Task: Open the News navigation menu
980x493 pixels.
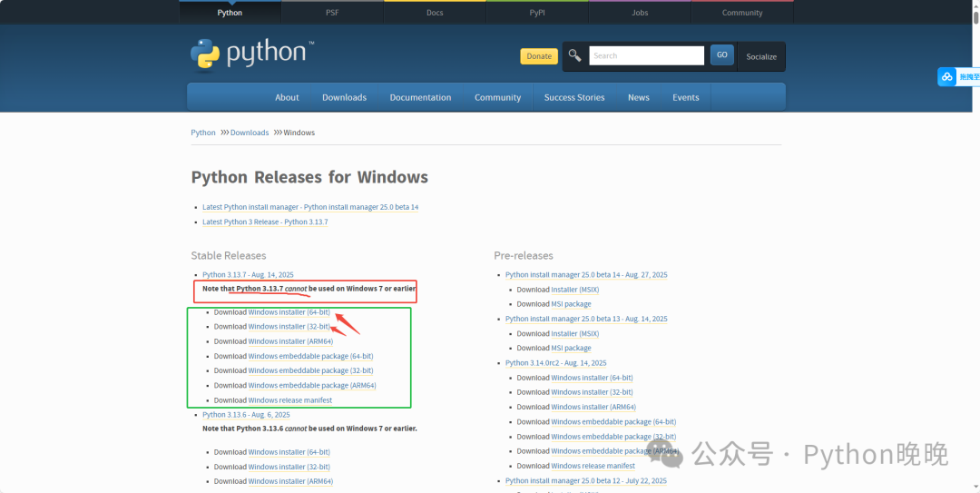Action: point(639,97)
